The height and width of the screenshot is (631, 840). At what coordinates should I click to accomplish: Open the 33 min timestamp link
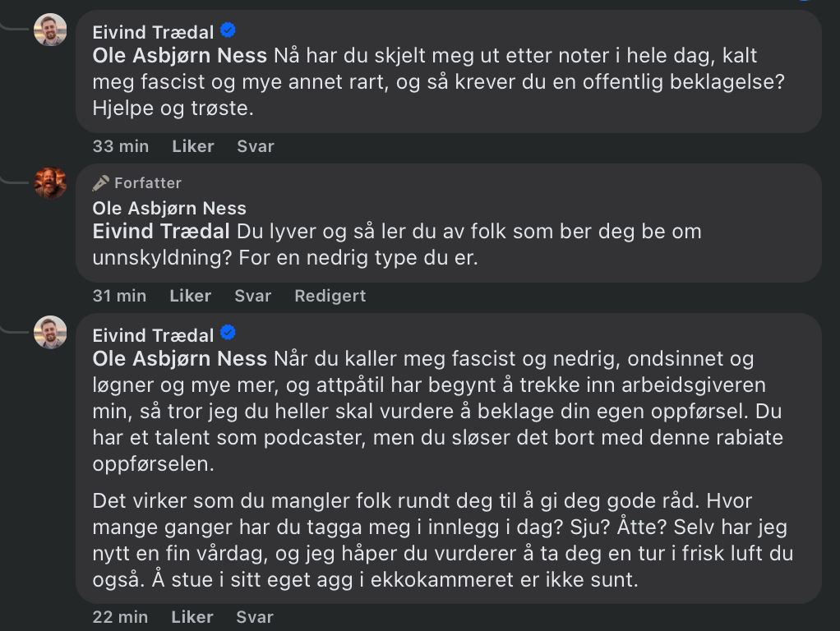click(121, 146)
